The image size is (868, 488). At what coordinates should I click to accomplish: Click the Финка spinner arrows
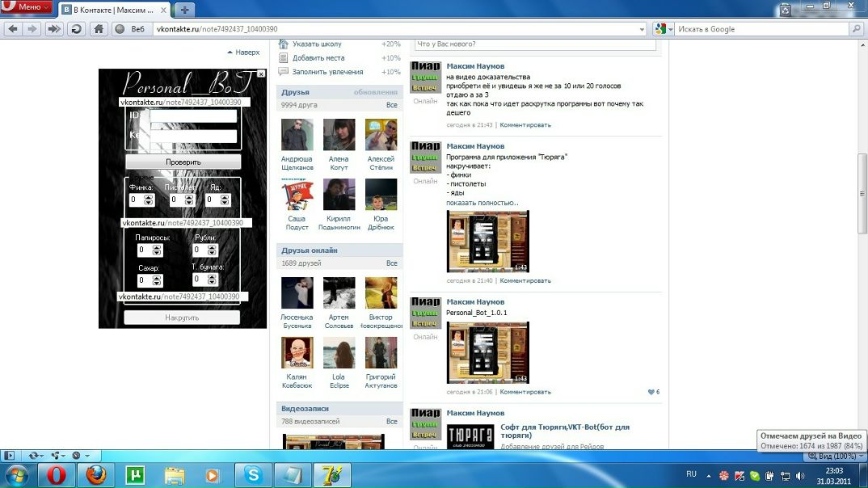pos(148,200)
